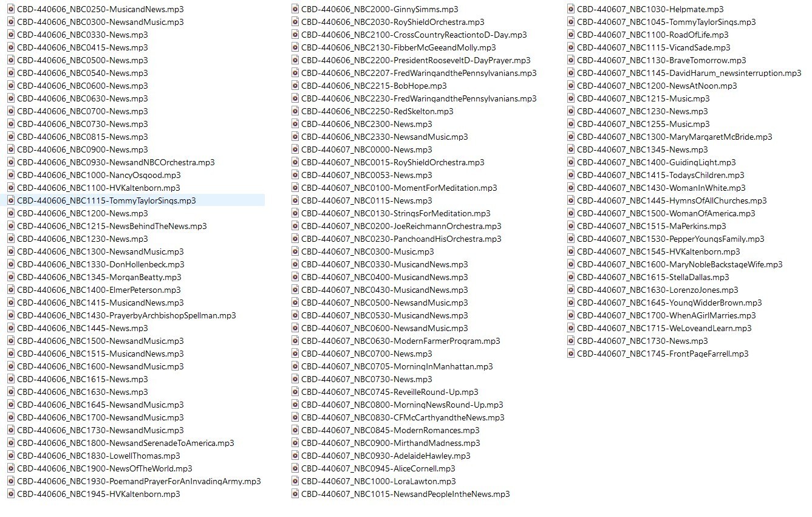Click the icon of CBD-440606_NBC2250-RedSkelton.mp3
Screen dimensions: 812x517
295,111
